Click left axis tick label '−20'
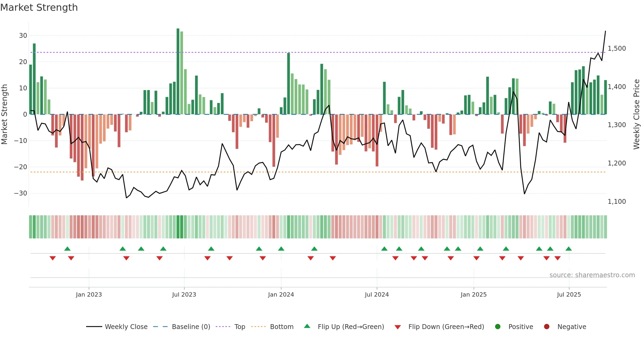Image resolution: width=644 pixels, height=362 pixels. click(x=21, y=167)
